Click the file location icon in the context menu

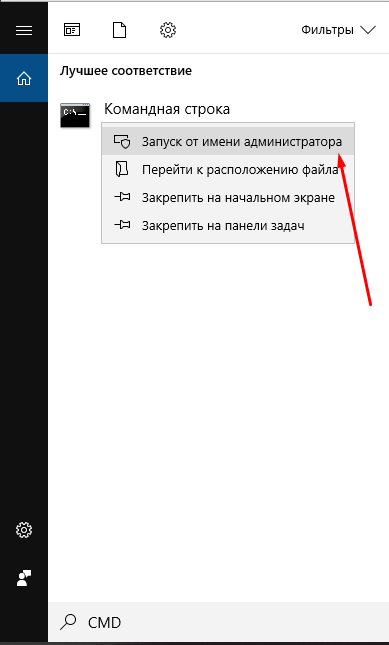tap(122, 169)
